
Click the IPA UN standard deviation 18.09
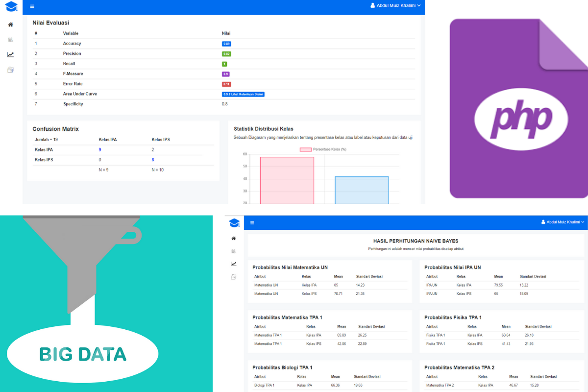524,294
